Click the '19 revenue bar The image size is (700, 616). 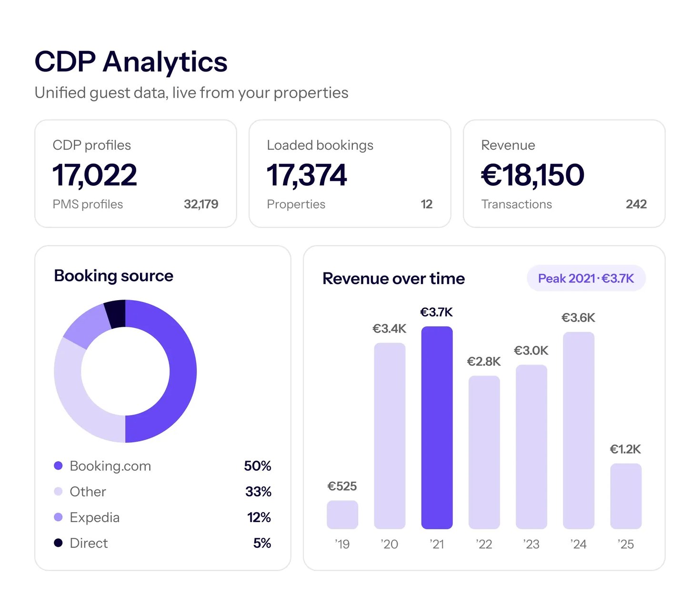coord(342,515)
